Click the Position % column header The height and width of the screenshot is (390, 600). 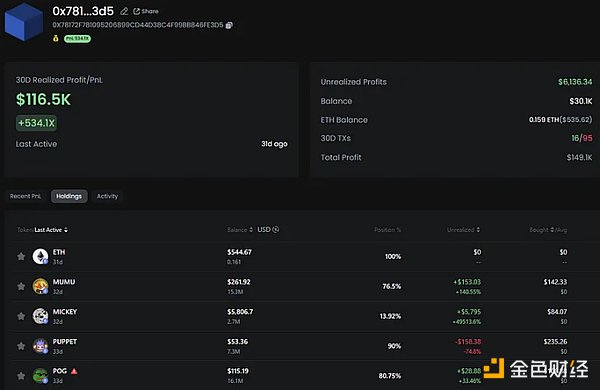click(388, 230)
